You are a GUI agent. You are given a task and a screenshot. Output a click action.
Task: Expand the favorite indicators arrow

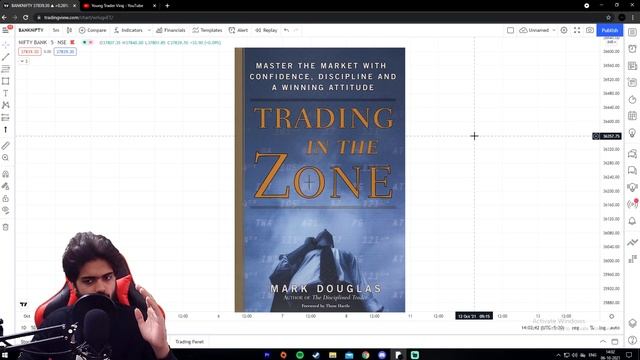[149, 30]
